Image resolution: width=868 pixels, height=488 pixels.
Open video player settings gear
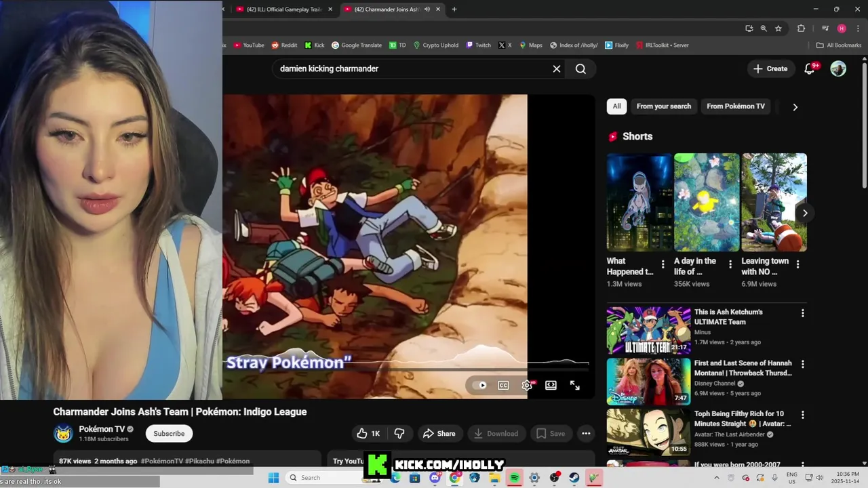pos(527,385)
